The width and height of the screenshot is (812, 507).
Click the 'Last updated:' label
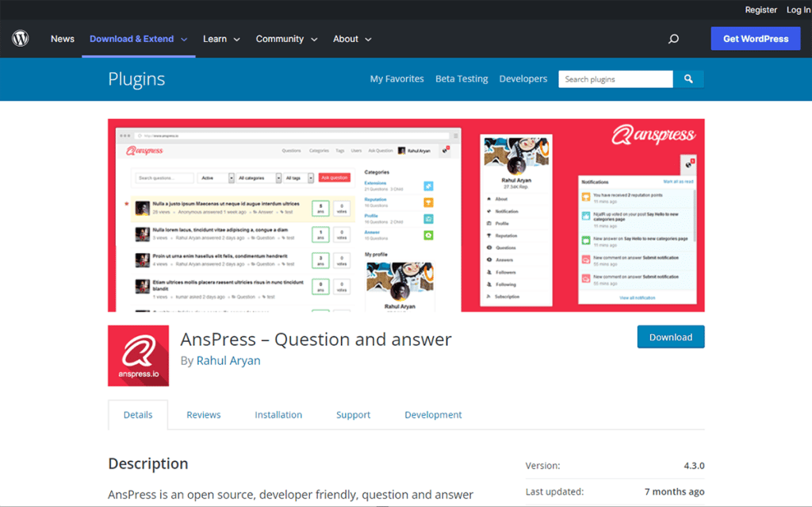click(554, 491)
